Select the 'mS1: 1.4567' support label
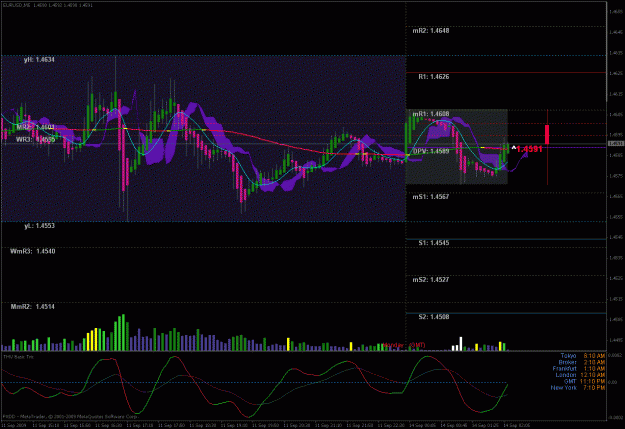This screenshot has height=429, width=625. pos(431,197)
